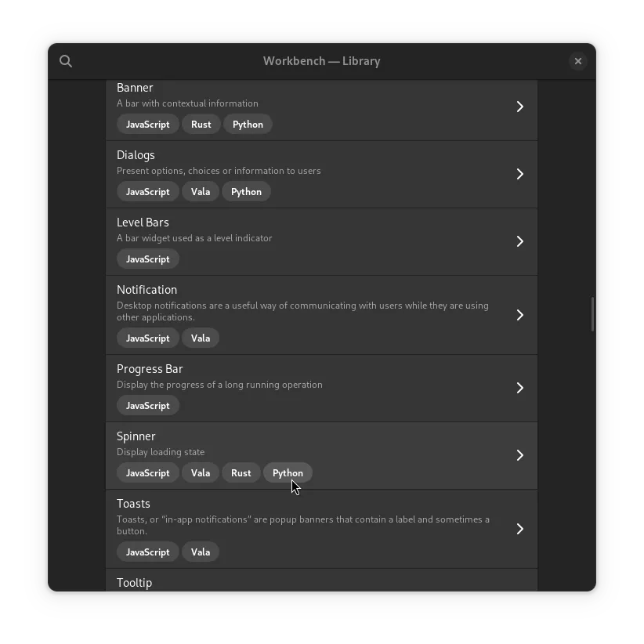The height and width of the screenshot is (644, 644).
Task: Open the Dialogs entry arrow
Action: pos(519,174)
